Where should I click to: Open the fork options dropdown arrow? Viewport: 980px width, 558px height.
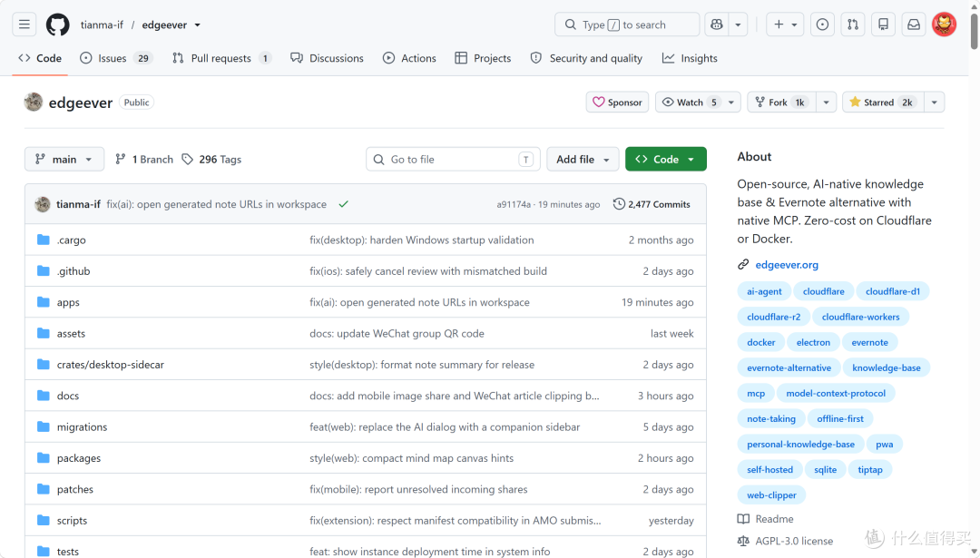[x=827, y=102]
